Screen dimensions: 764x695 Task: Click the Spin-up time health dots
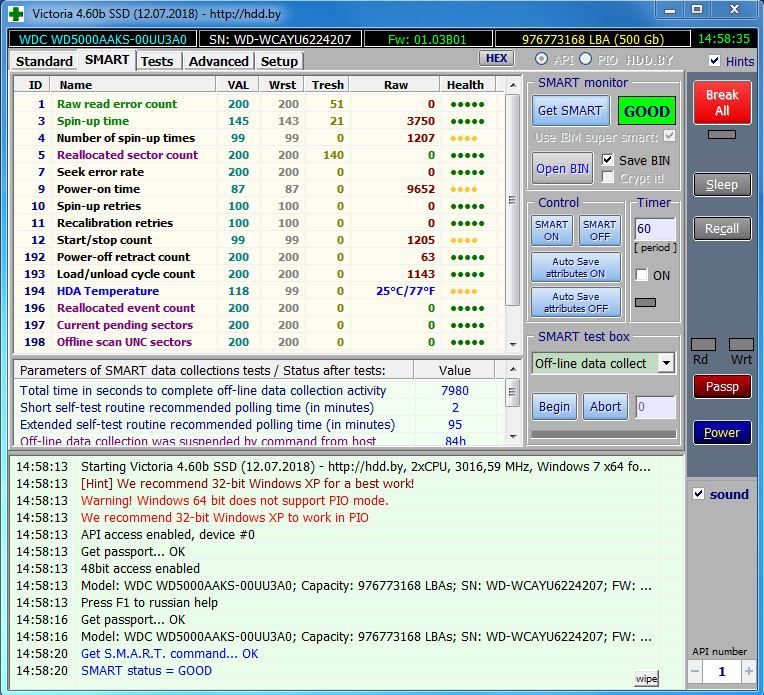click(x=467, y=121)
